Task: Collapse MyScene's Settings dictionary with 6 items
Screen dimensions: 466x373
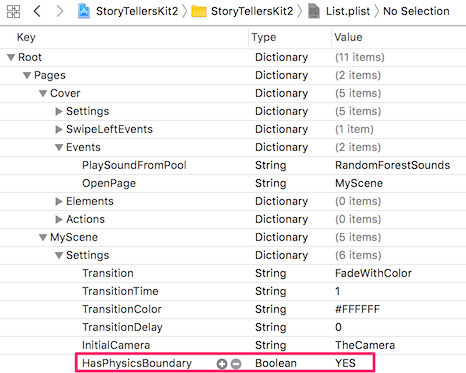Action: (59, 255)
